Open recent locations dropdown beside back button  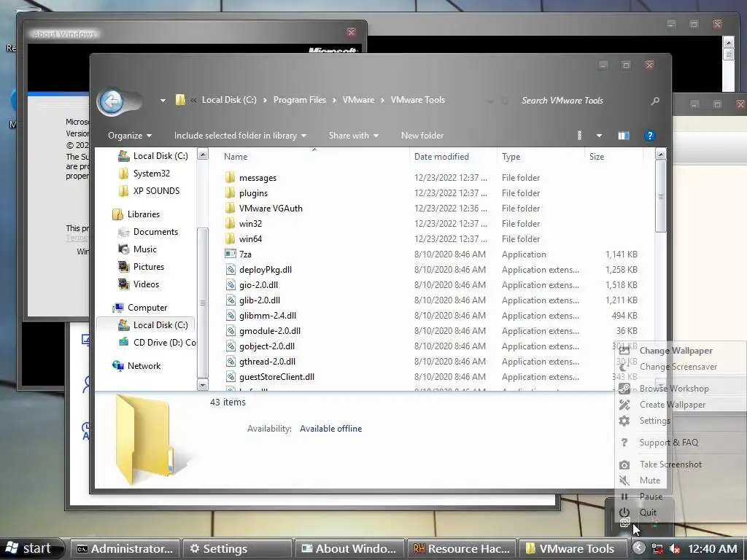tap(163, 101)
